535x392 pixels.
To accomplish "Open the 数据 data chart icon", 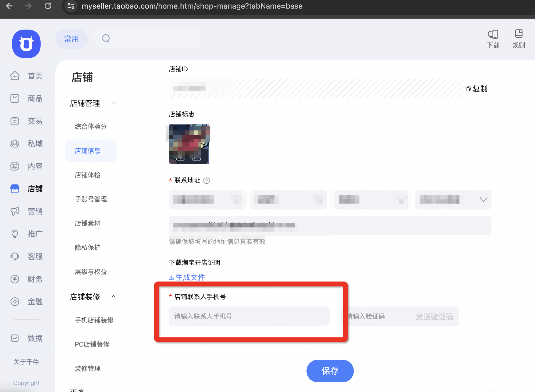I will coord(15,338).
